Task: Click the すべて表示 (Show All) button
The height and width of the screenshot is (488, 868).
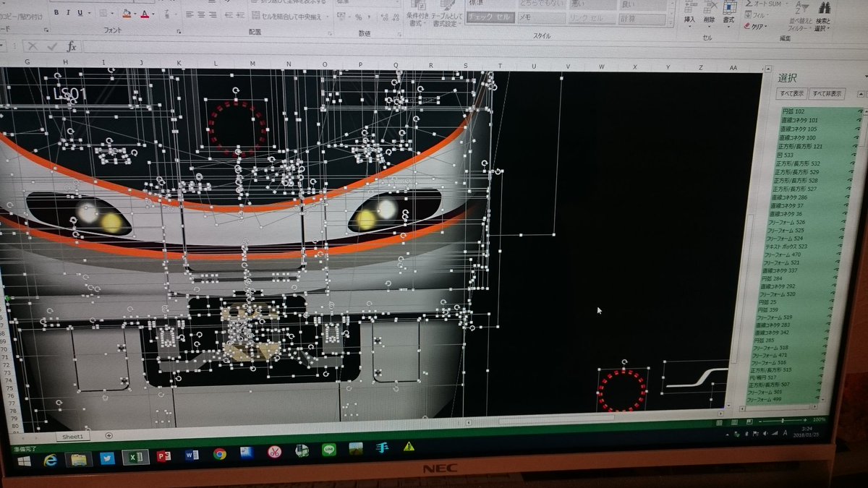Action: tap(792, 94)
